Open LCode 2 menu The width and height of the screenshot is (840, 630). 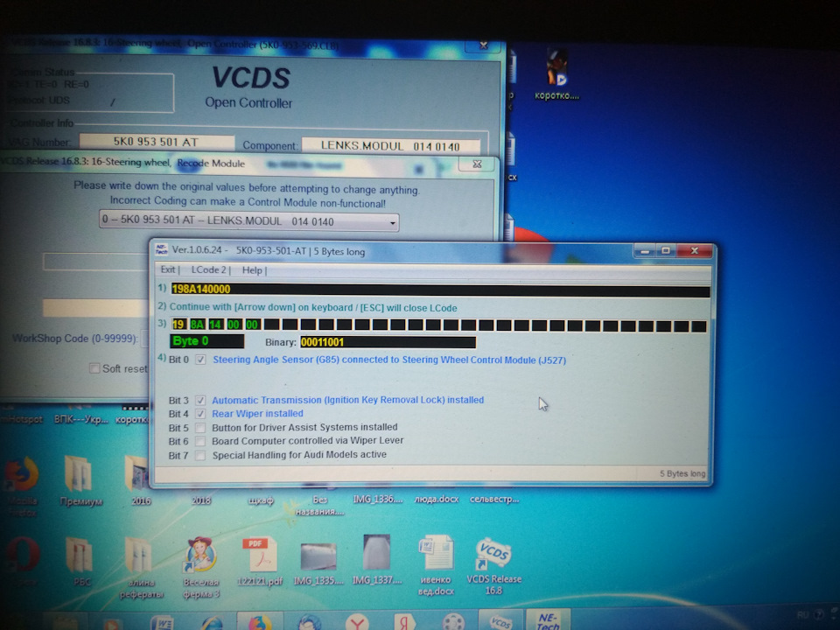tap(209, 270)
